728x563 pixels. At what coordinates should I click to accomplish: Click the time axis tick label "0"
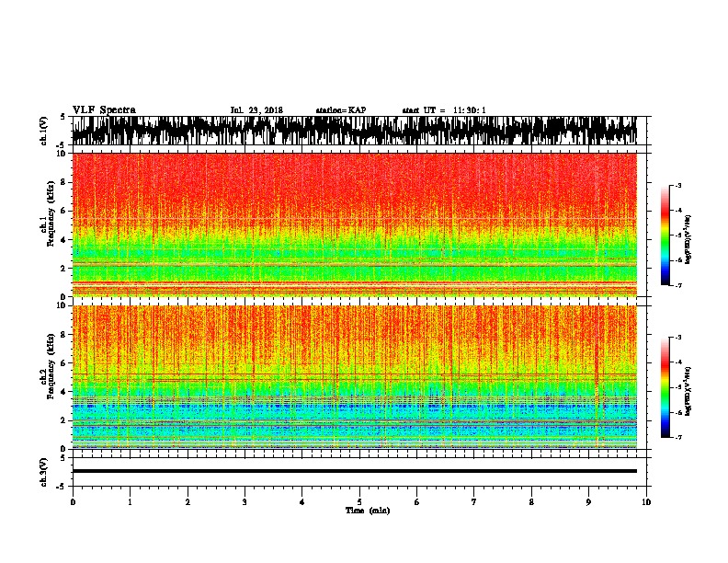[x=73, y=501]
